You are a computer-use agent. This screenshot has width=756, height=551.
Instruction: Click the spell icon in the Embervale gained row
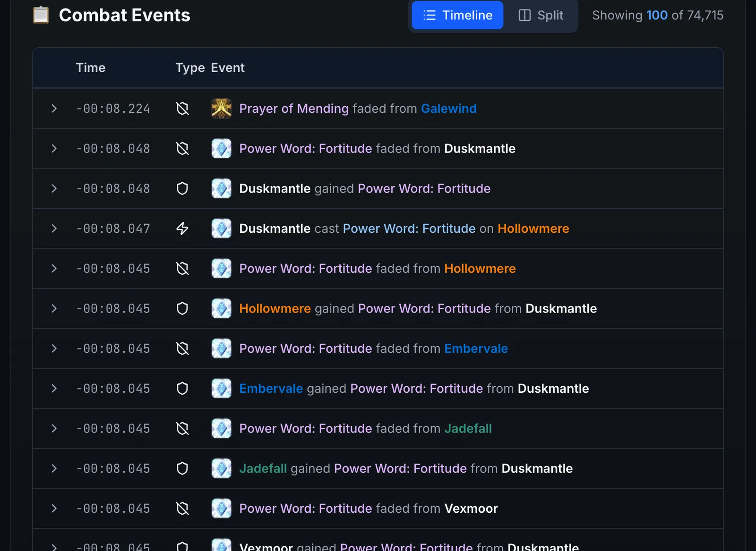click(x=221, y=389)
